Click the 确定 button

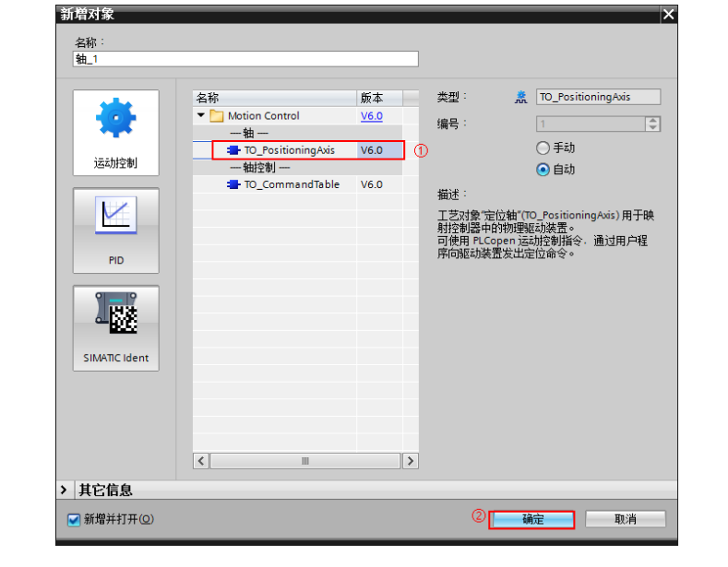pyautogui.click(x=532, y=519)
